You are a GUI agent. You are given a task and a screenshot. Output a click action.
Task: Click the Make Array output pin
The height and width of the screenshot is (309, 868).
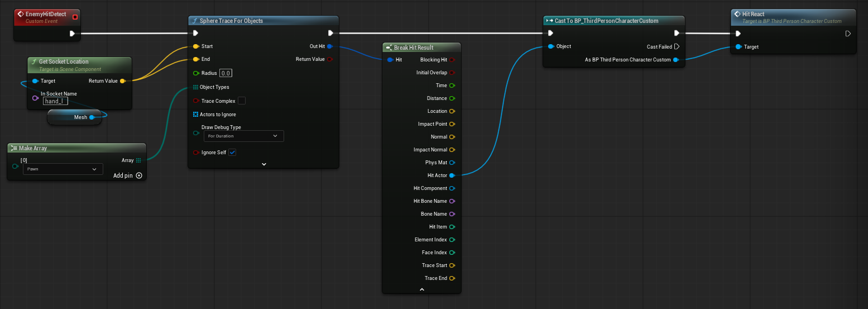(138, 160)
